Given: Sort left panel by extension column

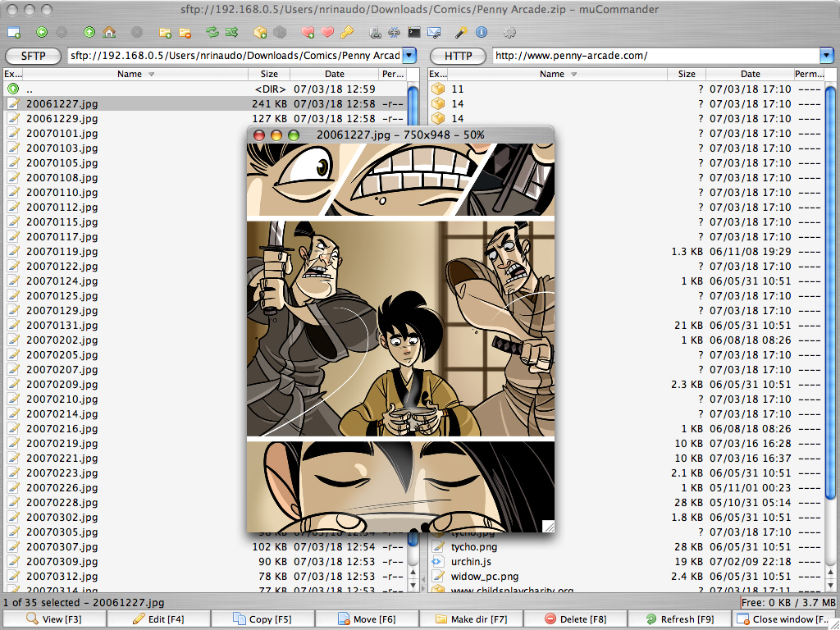Looking at the screenshot, I should pyautogui.click(x=13, y=74).
